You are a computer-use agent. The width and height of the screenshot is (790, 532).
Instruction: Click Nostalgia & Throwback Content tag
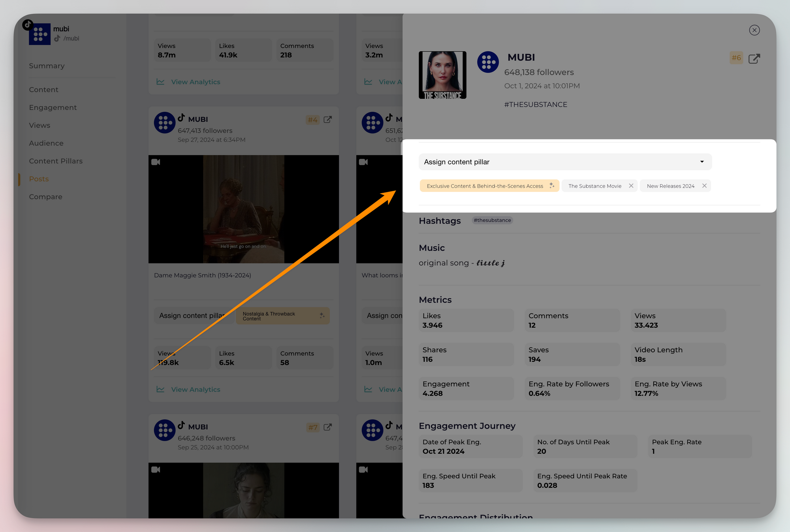coord(283,316)
